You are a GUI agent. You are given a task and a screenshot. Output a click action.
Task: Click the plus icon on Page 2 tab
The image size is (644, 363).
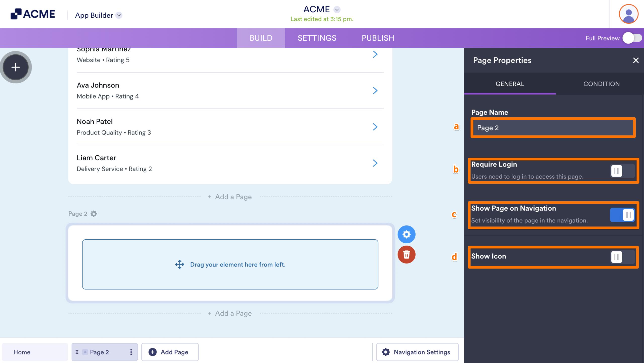click(85, 352)
